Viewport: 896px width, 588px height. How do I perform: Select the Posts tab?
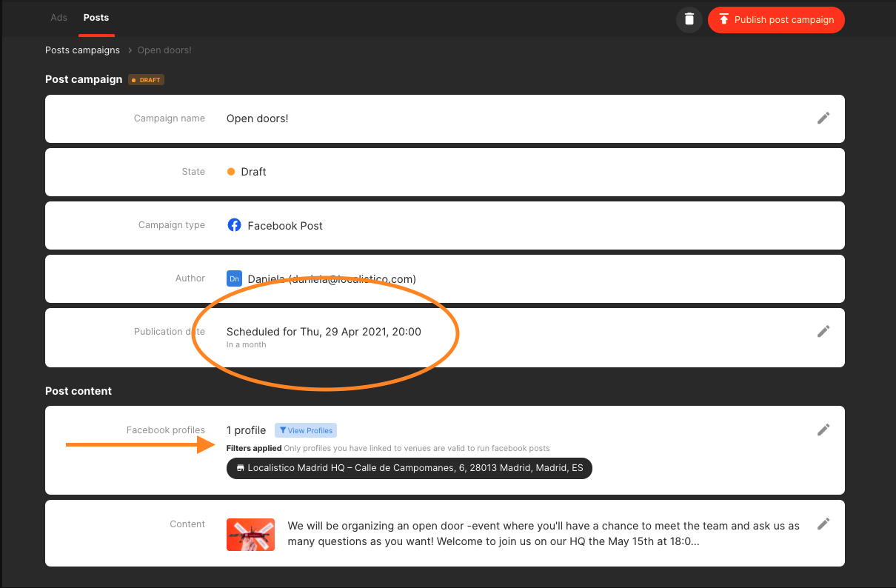96,18
